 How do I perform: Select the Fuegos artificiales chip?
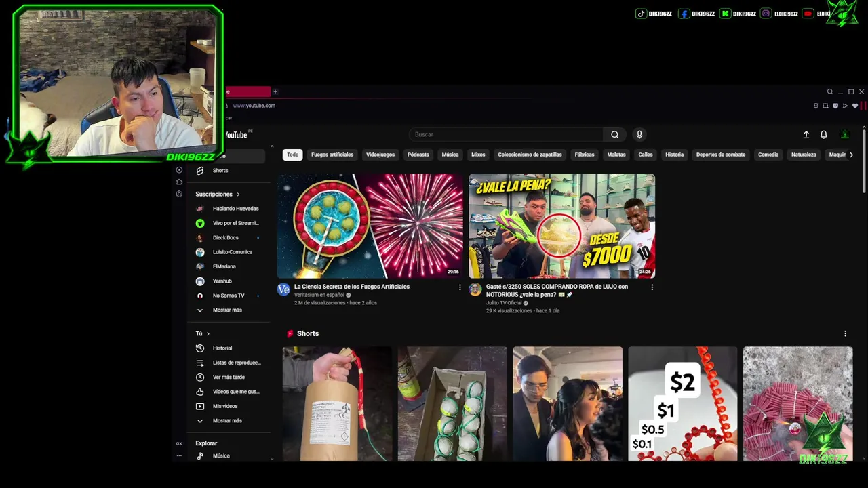pyautogui.click(x=332, y=155)
